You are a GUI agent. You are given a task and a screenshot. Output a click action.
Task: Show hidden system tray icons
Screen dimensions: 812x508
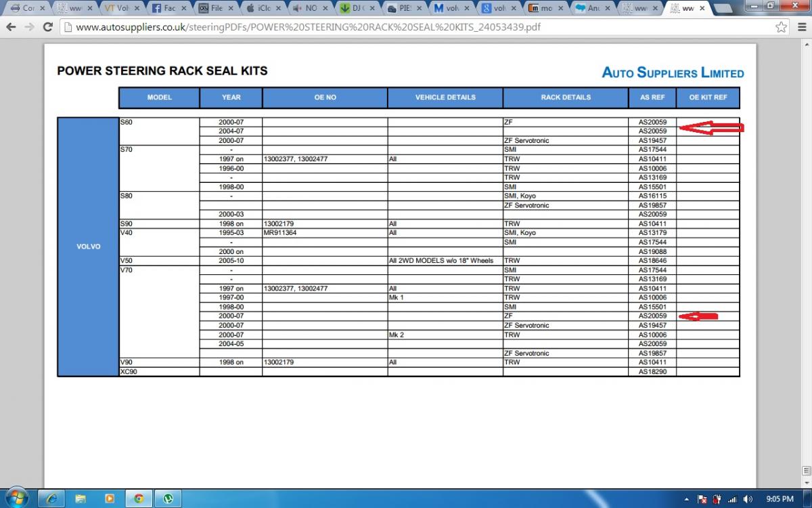[x=687, y=499]
